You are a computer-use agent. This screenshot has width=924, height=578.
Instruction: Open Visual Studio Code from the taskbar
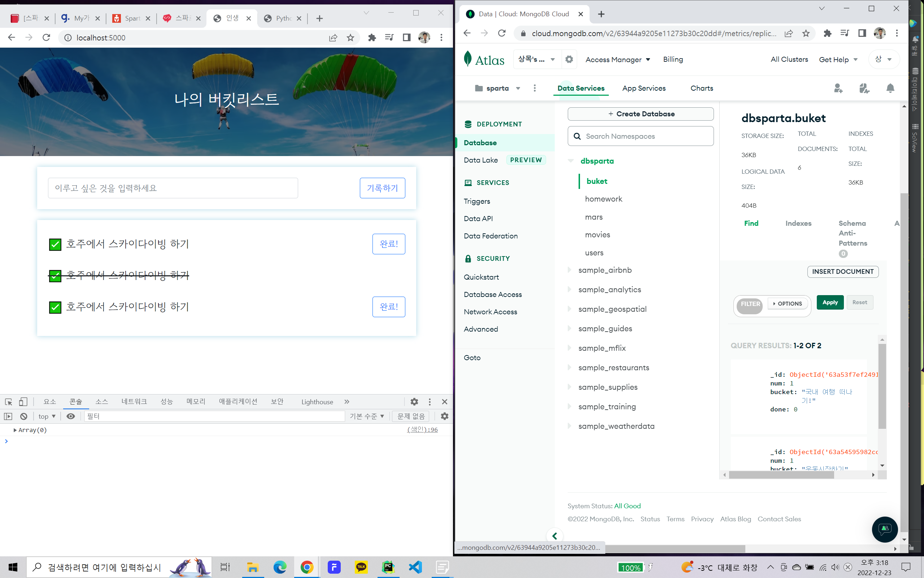(415, 567)
